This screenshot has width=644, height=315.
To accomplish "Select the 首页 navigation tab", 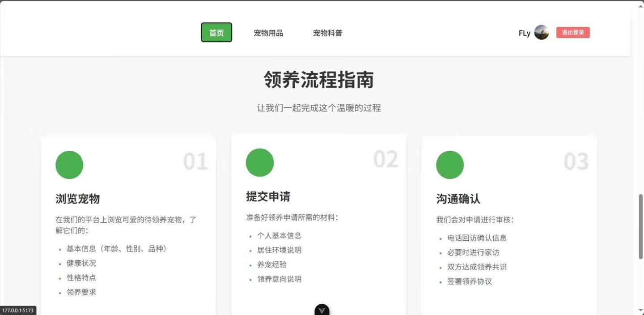I will point(216,33).
